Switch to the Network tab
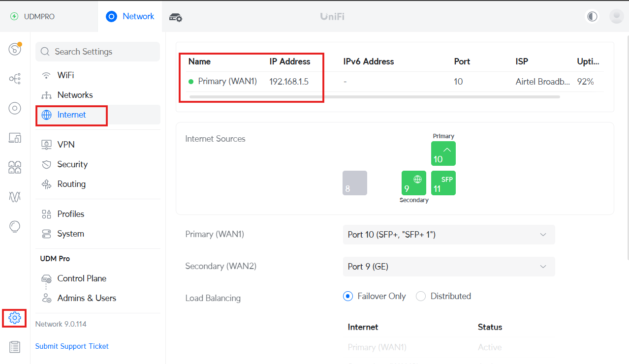The width and height of the screenshot is (629, 364). pos(130,16)
